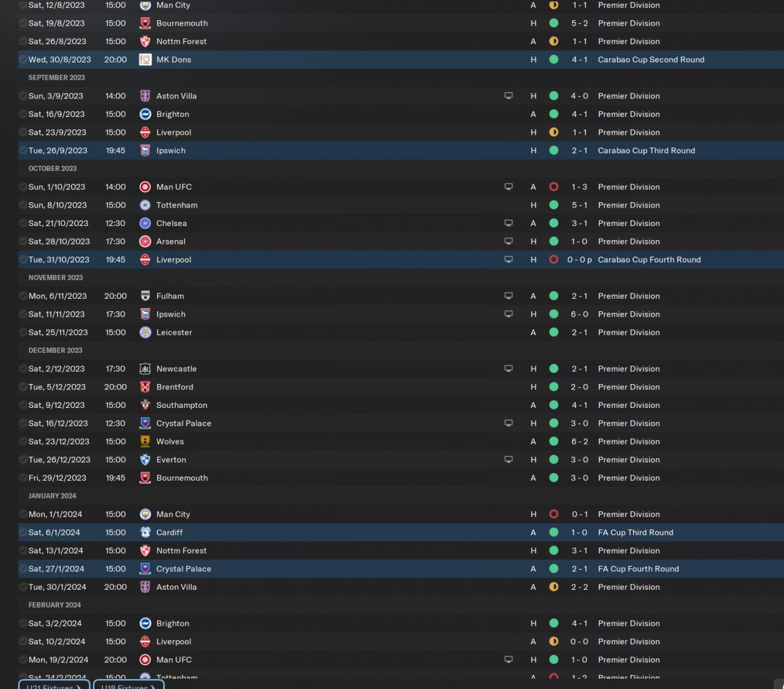The width and height of the screenshot is (784, 689).
Task: Collapse the OCTOBER 2023 month header
Action: pos(53,168)
